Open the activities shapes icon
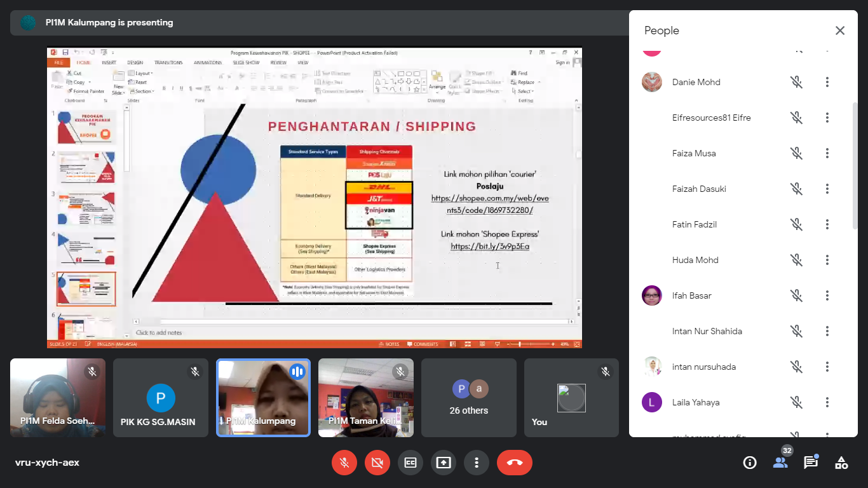 coord(841,463)
